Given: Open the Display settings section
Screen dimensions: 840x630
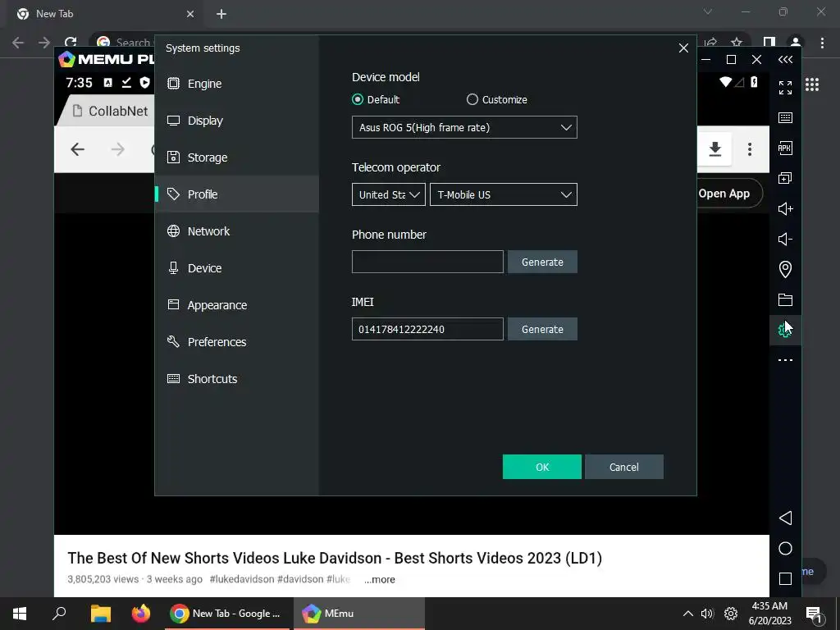Looking at the screenshot, I should pos(236,121).
